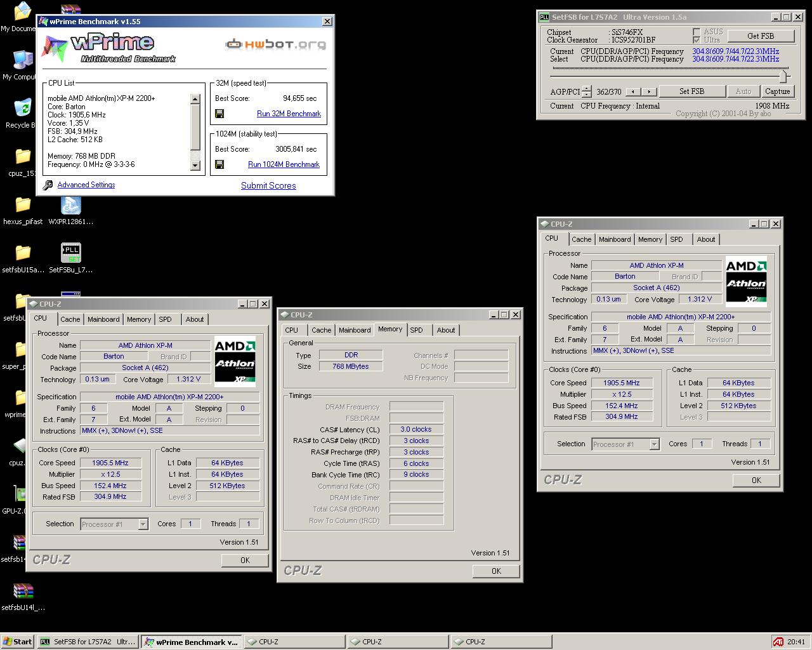Switch to About tab in right CPU-Z

[x=706, y=239]
